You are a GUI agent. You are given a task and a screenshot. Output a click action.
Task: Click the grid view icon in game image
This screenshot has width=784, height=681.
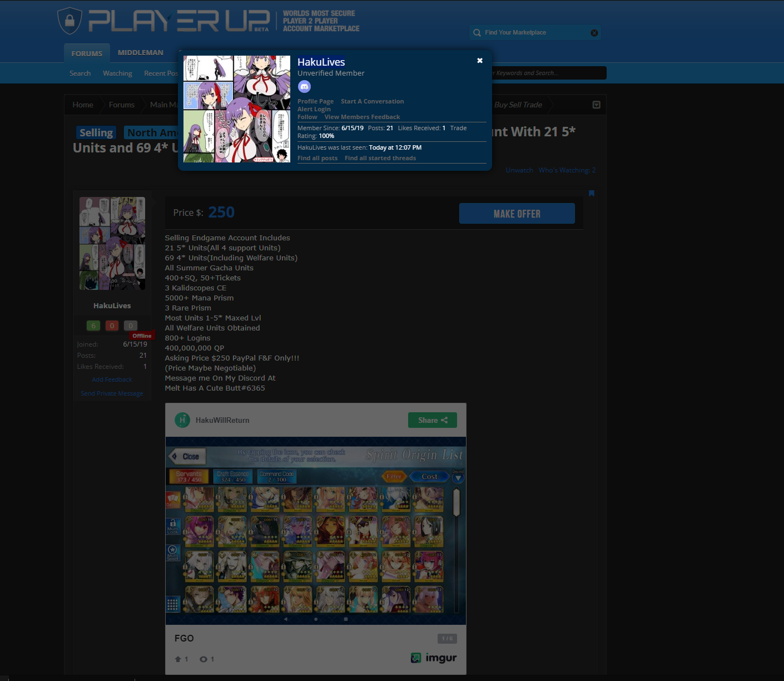tap(173, 604)
